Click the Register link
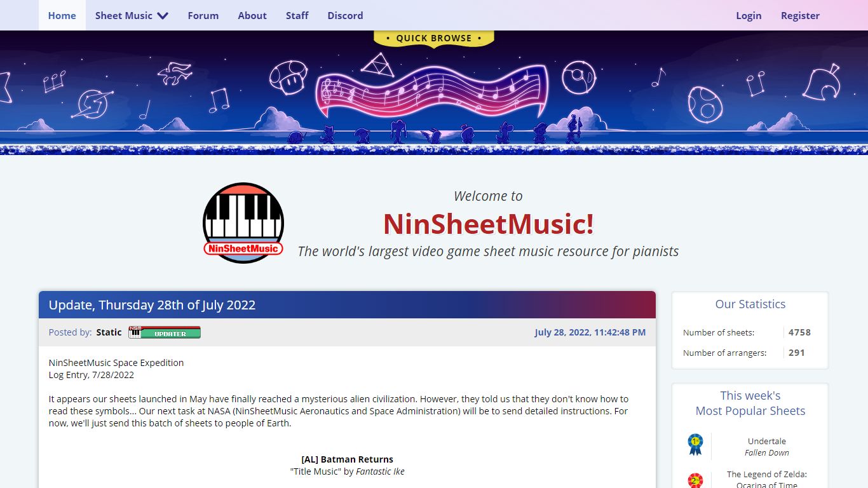Viewport: 868px width, 488px height. click(800, 15)
